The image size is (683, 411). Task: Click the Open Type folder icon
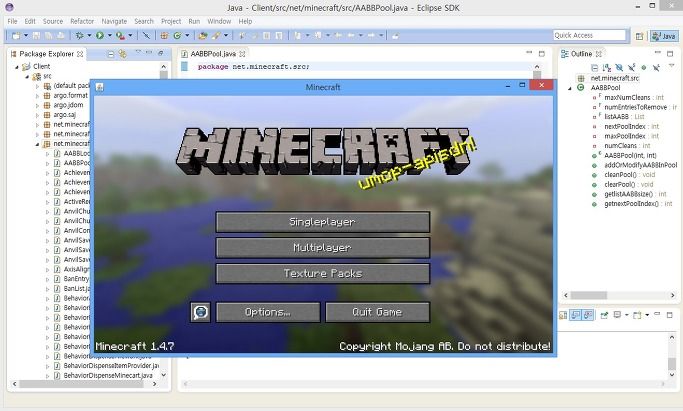tap(203, 36)
